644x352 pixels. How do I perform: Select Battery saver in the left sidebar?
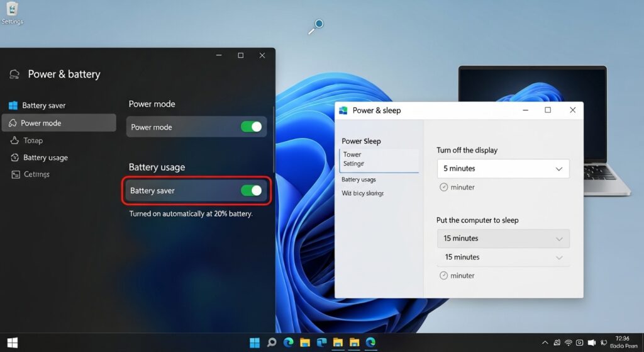[x=43, y=106]
